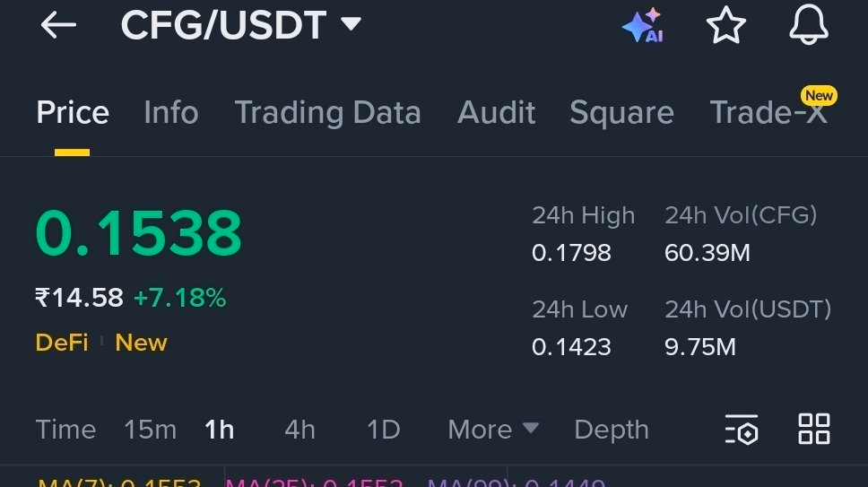This screenshot has width=868, height=487.
Task: Select the 4h chart interval
Action: point(299,430)
